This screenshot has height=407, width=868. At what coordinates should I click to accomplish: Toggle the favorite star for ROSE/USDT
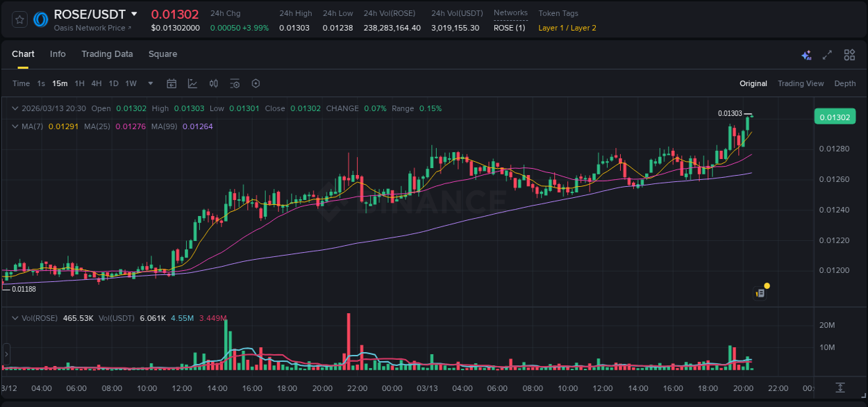pyautogui.click(x=19, y=19)
